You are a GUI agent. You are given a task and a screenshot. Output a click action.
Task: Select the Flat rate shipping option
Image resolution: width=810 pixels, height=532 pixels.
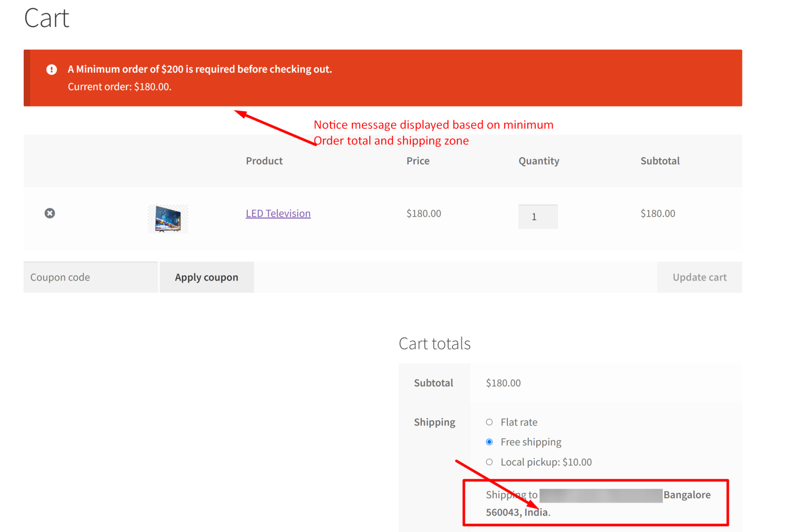489,422
